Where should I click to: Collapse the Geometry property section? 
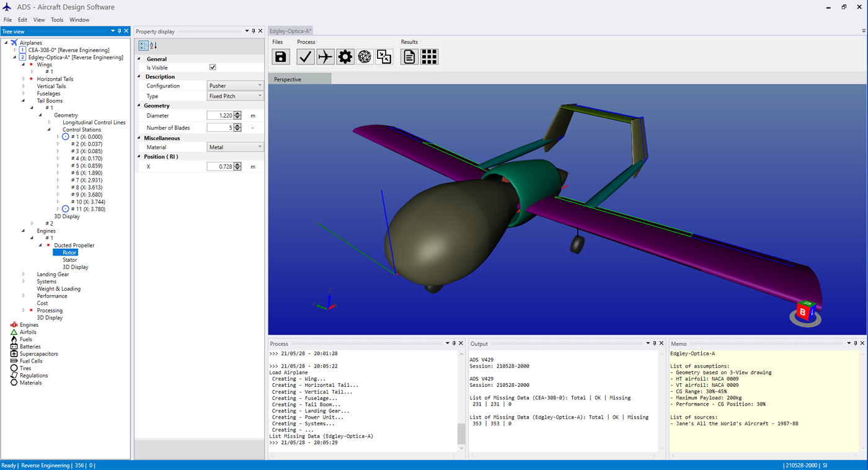(139, 106)
